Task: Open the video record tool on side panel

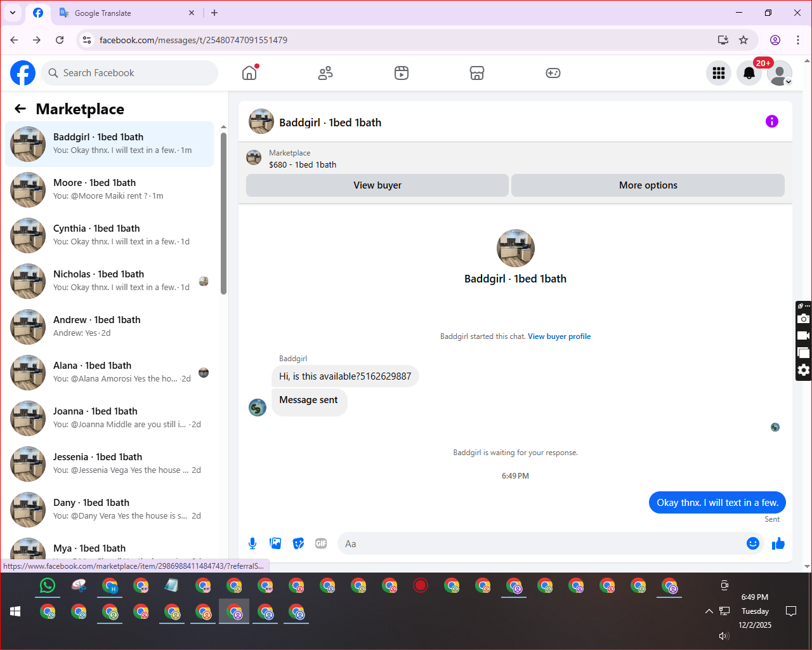Action: [x=804, y=336]
